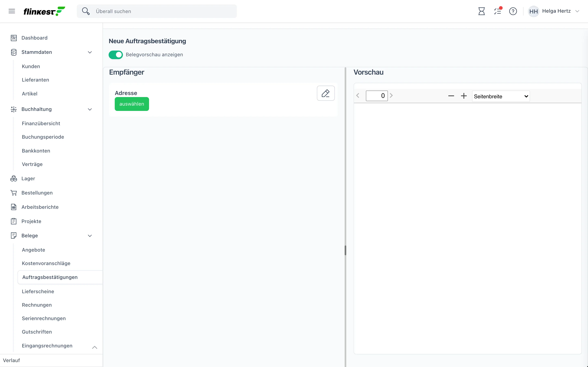This screenshot has height=367, width=588.
Task: Go to previous preview page arrow
Action: pos(358,96)
